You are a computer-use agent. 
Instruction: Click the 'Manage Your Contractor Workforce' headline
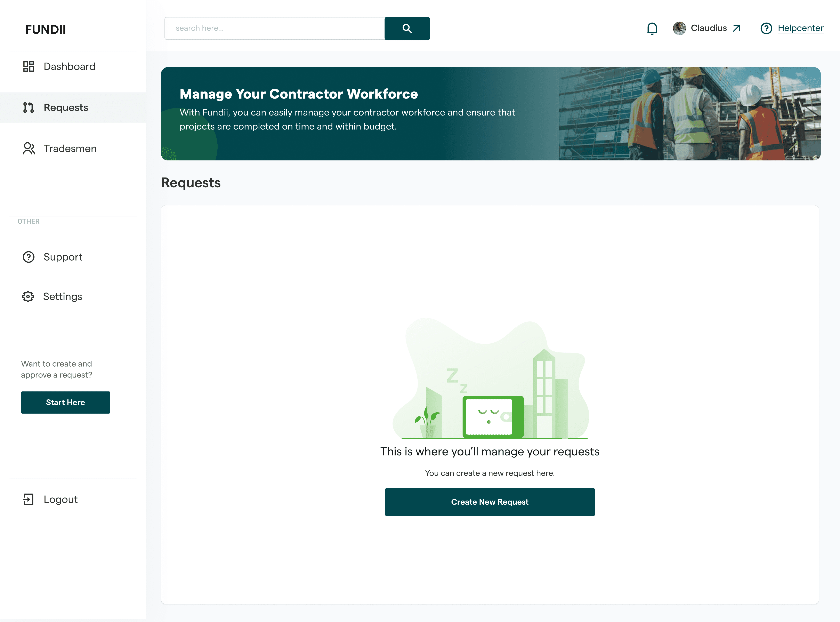click(299, 94)
